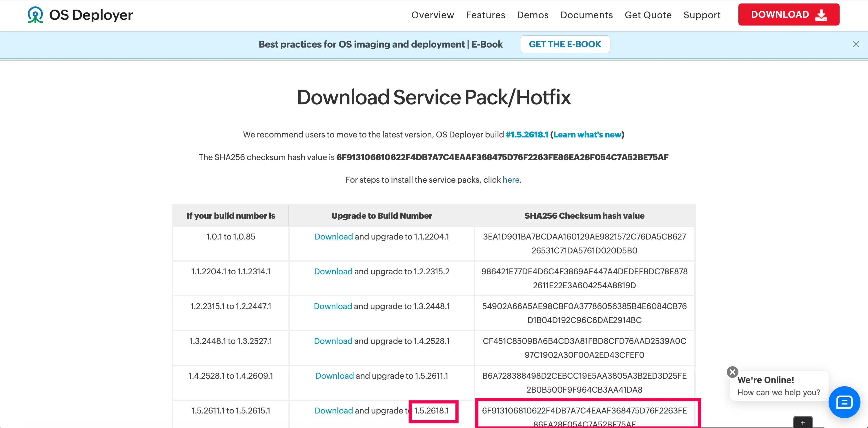Click the small plus icon bottom right

(803, 422)
